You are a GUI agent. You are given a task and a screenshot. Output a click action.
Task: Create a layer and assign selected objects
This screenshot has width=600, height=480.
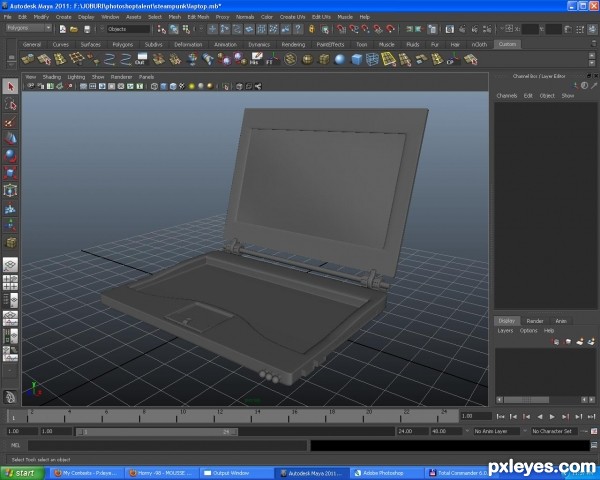click(x=592, y=341)
